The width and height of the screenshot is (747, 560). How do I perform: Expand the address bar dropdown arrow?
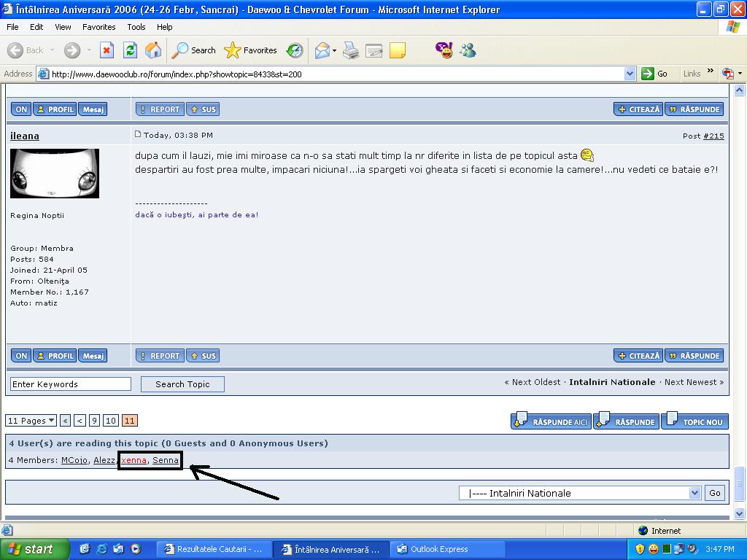tap(630, 74)
